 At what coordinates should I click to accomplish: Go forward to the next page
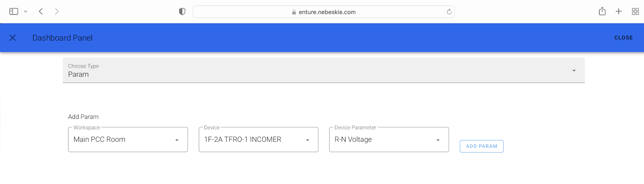(57, 12)
